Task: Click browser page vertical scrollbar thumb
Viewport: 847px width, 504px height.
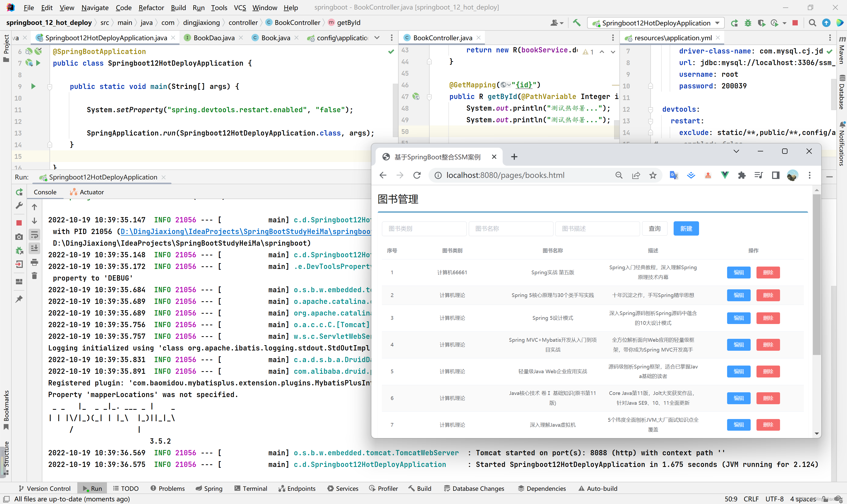Action: [817, 274]
